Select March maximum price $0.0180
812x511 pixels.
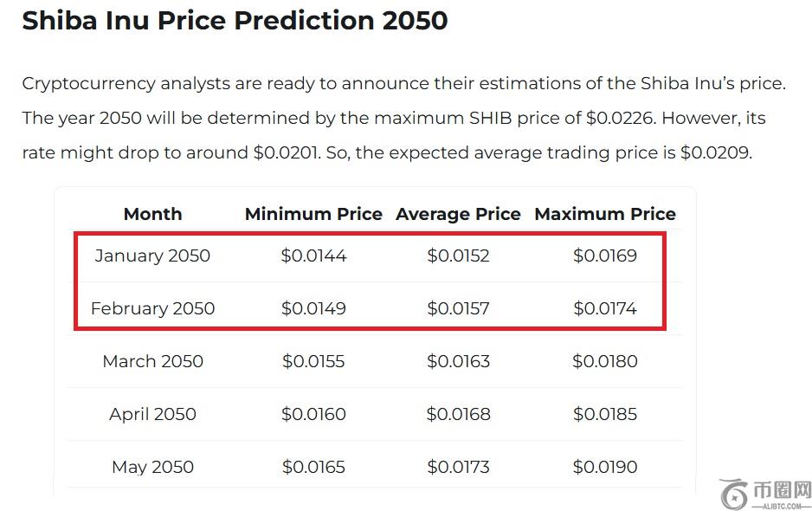coord(605,361)
